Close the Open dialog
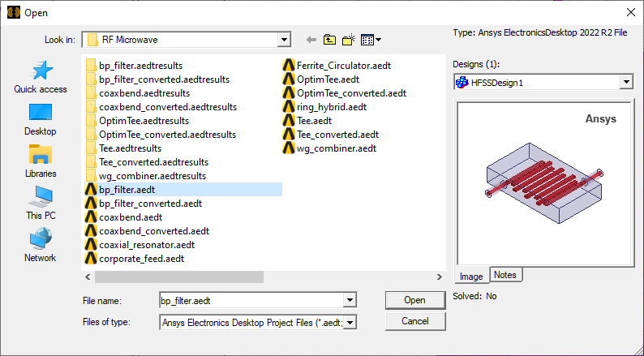 [x=631, y=13]
